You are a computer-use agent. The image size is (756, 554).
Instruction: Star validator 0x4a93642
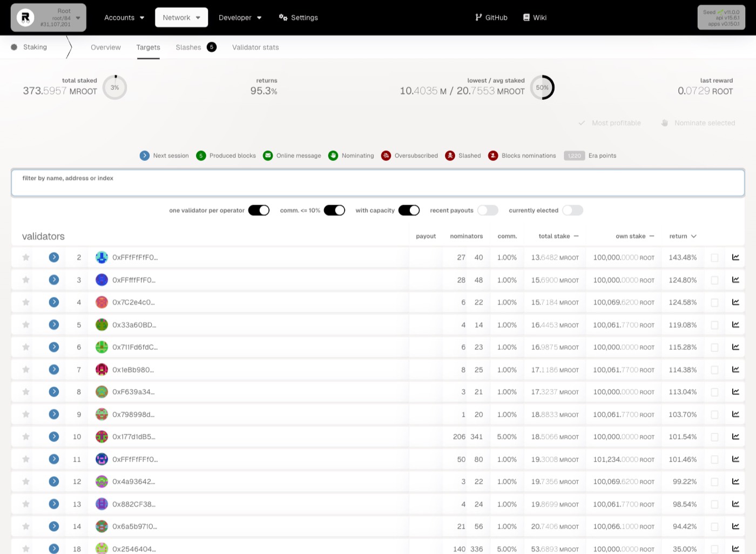[x=25, y=482]
